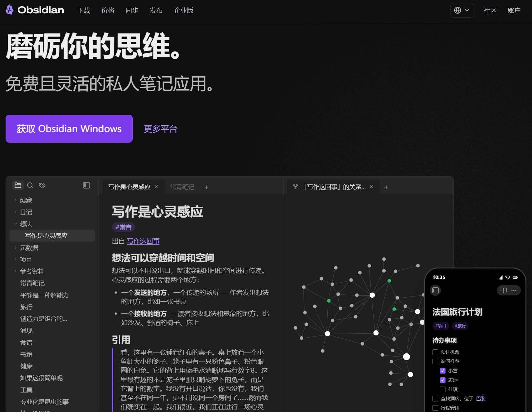
Task: Open the file explorer icon in the sidebar
Action: pos(18,185)
